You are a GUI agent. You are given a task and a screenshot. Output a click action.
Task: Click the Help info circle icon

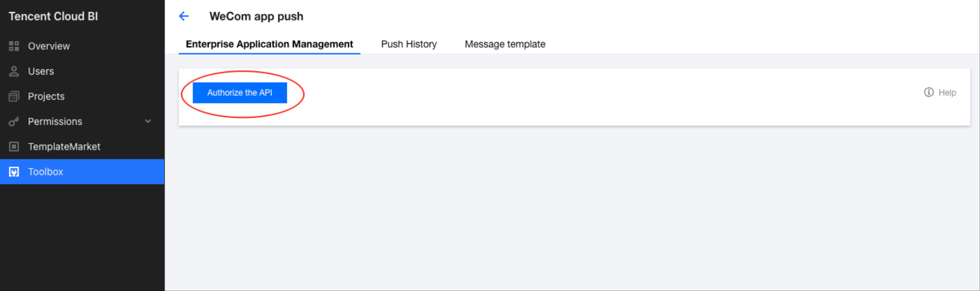tap(929, 92)
